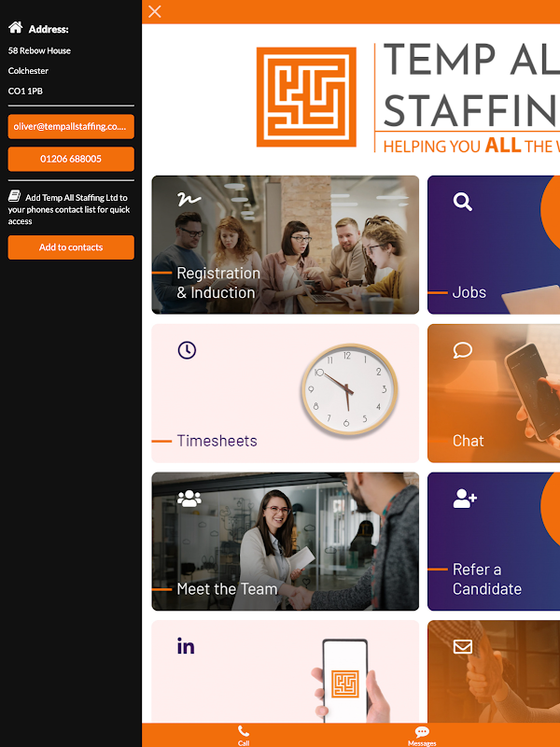
Task: Open the Messages tab in bottom bar
Action: tap(422, 735)
